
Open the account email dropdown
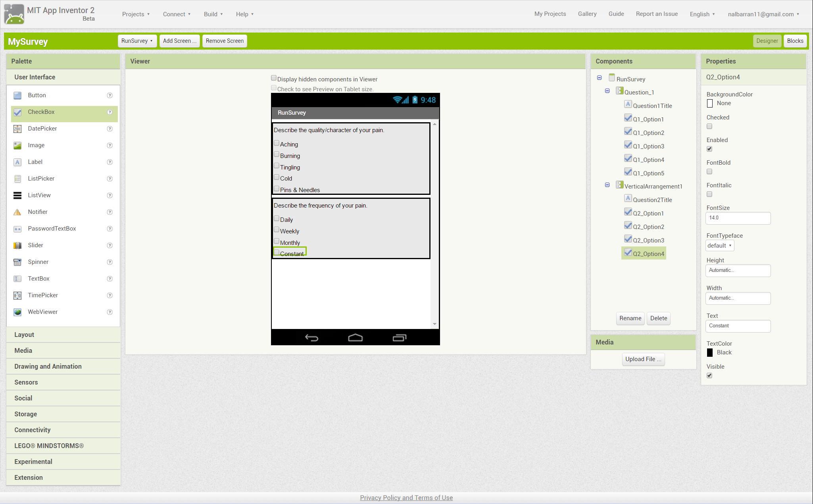click(x=763, y=14)
